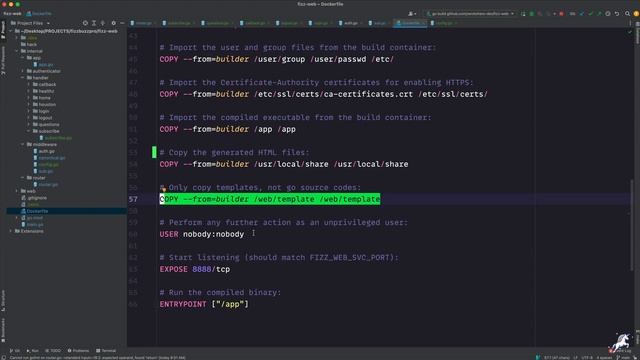Place cursor on 'USER nobody:nobody' line
Screen dimensions: 640x360
(202, 234)
